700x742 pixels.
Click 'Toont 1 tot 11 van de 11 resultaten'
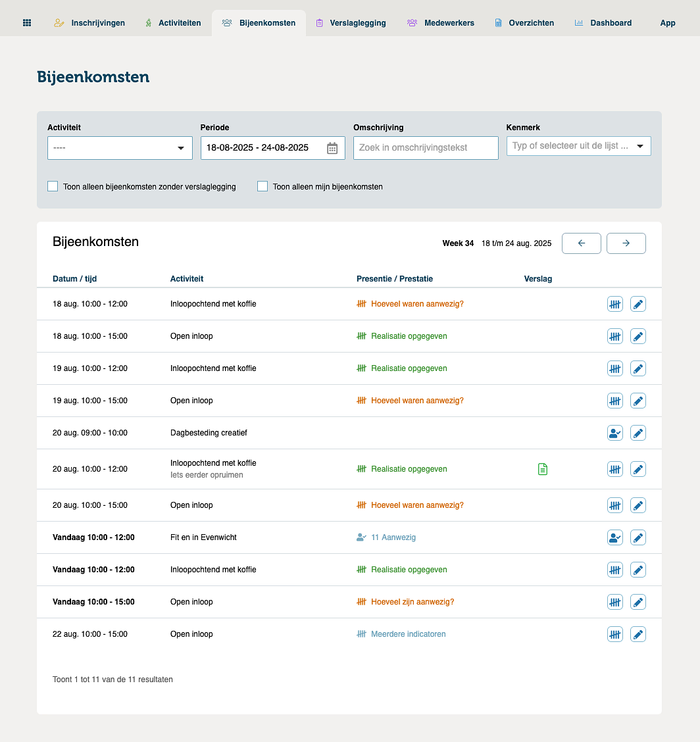113,679
